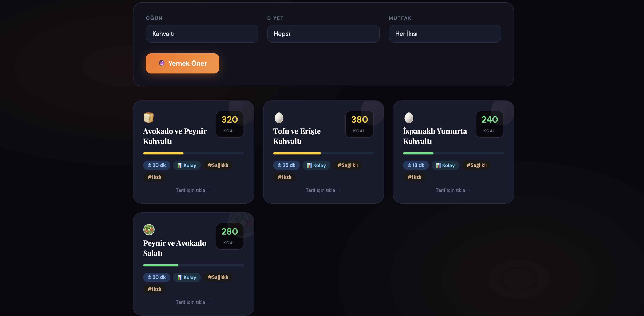Click the 240 KCAL calorie badge
The height and width of the screenshot is (316, 644).
click(x=489, y=124)
